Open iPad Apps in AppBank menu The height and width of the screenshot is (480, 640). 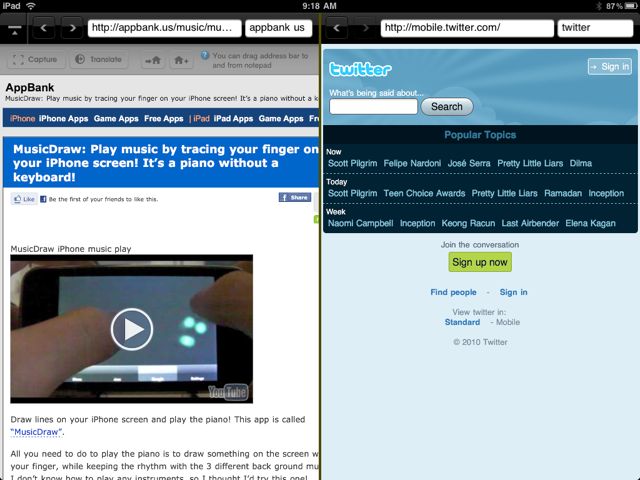(x=233, y=119)
